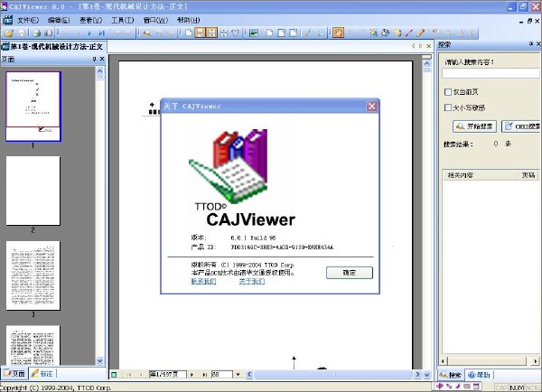The image size is (542, 392).
Task: Select page 1 thumbnail
Action: pyautogui.click(x=33, y=106)
